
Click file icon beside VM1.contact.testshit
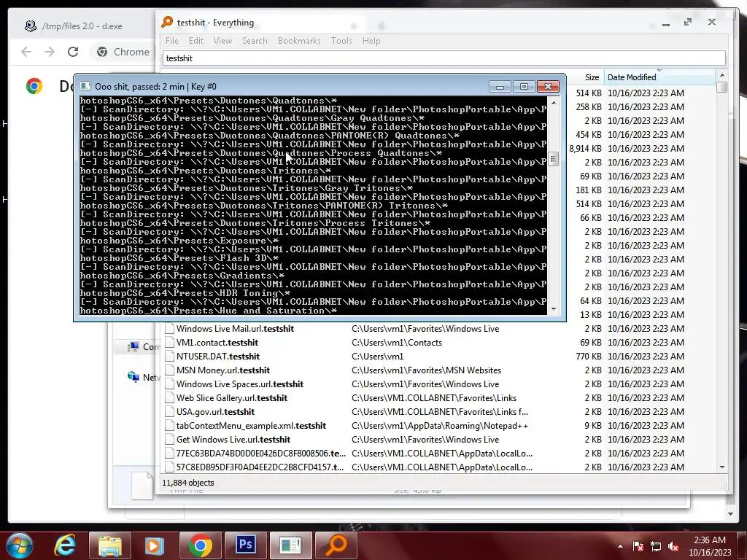coord(169,343)
